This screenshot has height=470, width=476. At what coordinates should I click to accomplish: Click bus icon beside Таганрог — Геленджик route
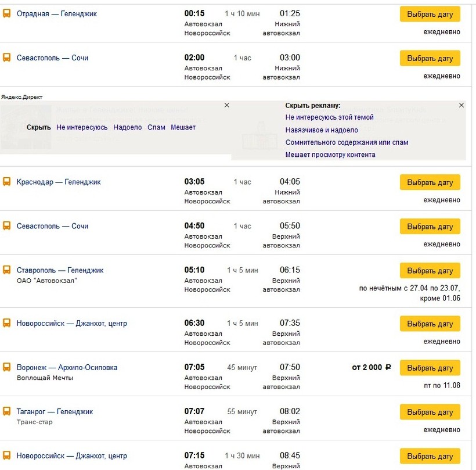[x=7, y=411]
